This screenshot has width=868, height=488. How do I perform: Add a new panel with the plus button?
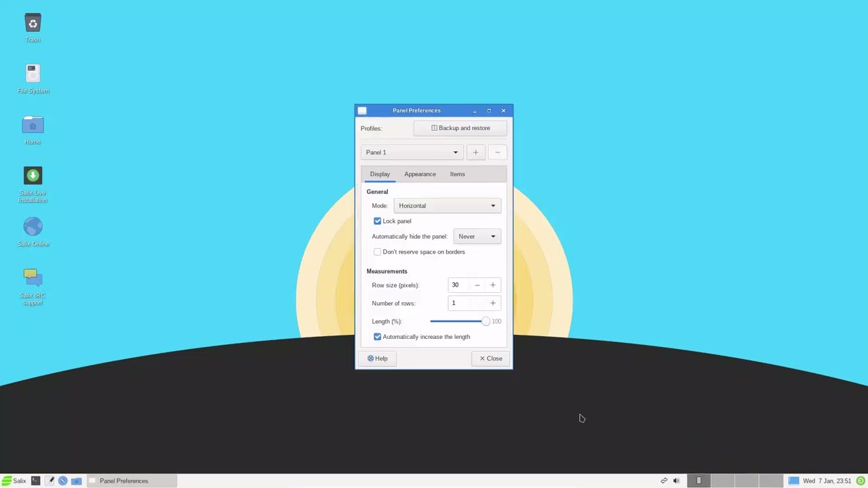click(475, 152)
